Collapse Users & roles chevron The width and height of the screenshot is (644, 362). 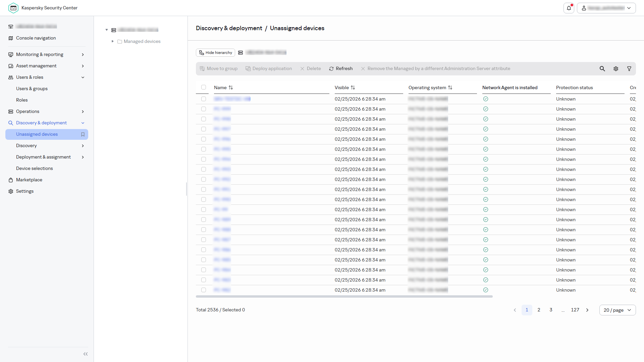[83, 77]
